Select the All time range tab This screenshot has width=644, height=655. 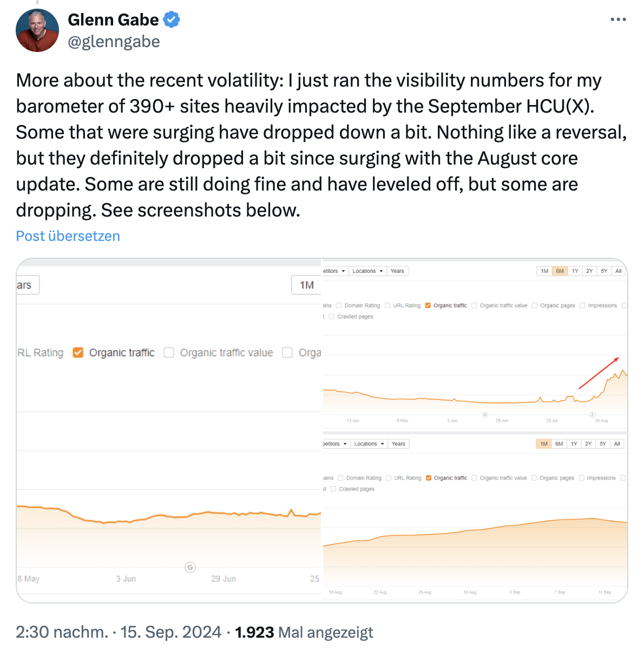(618, 271)
